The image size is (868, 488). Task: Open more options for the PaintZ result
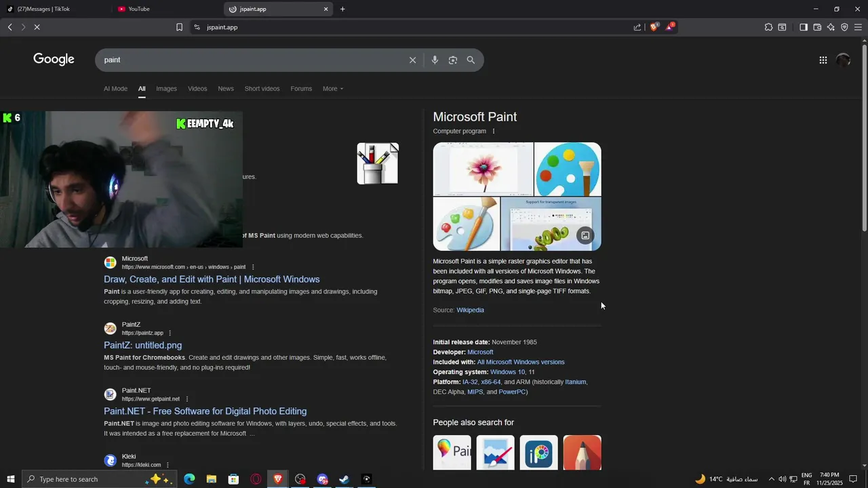click(x=170, y=333)
